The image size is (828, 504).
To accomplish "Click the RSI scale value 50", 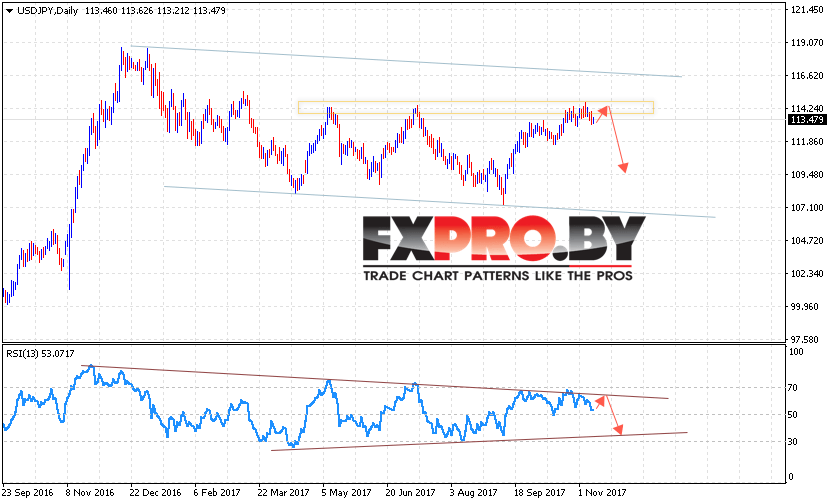I will (x=792, y=415).
